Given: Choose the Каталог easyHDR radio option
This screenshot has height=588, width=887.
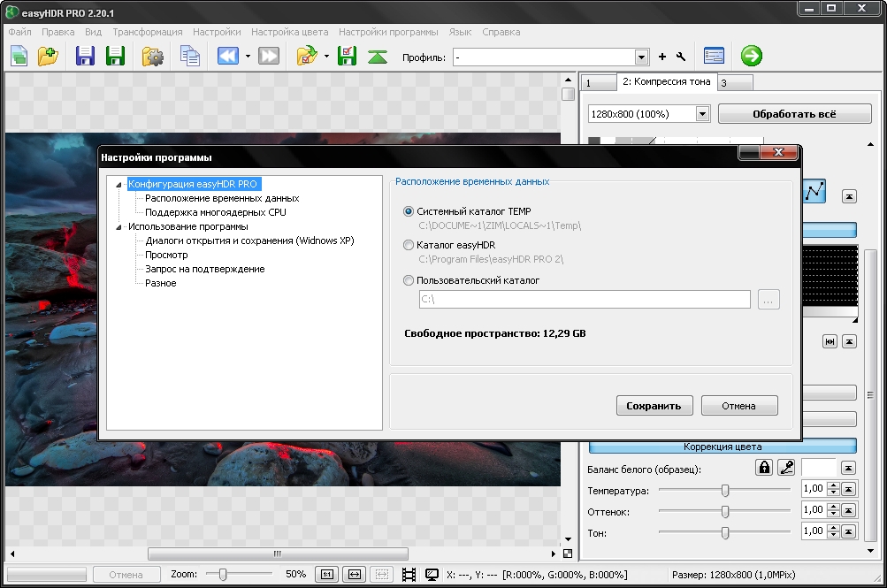Looking at the screenshot, I should point(408,245).
